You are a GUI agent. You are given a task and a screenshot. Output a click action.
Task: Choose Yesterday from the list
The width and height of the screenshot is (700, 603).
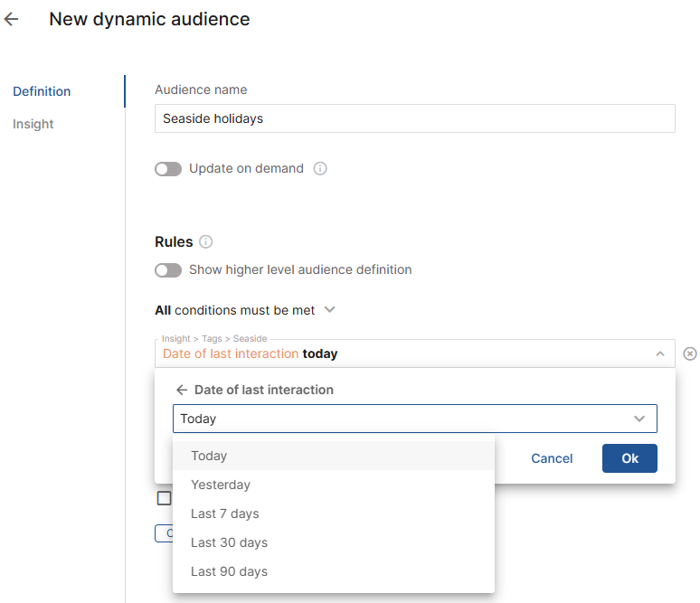click(x=334, y=485)
